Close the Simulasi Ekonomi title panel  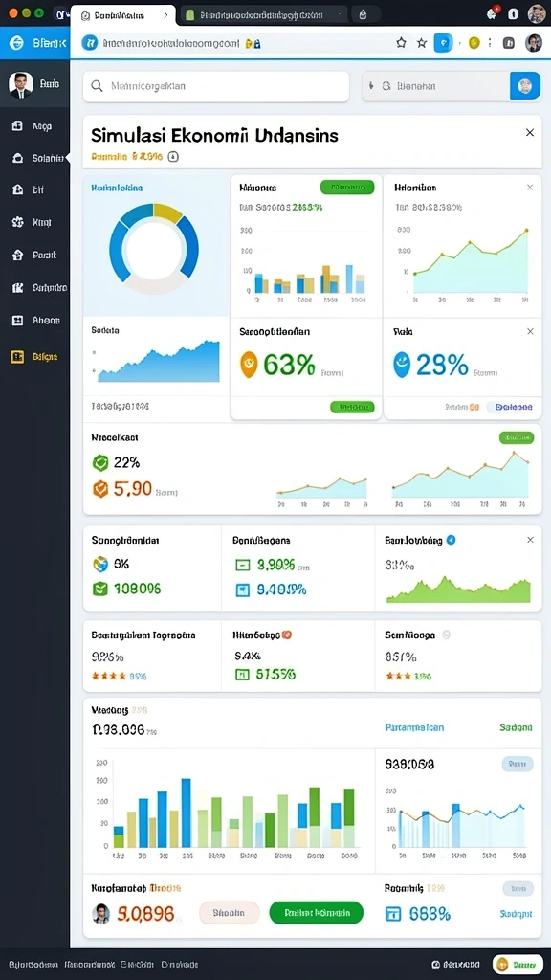[530, 132]
